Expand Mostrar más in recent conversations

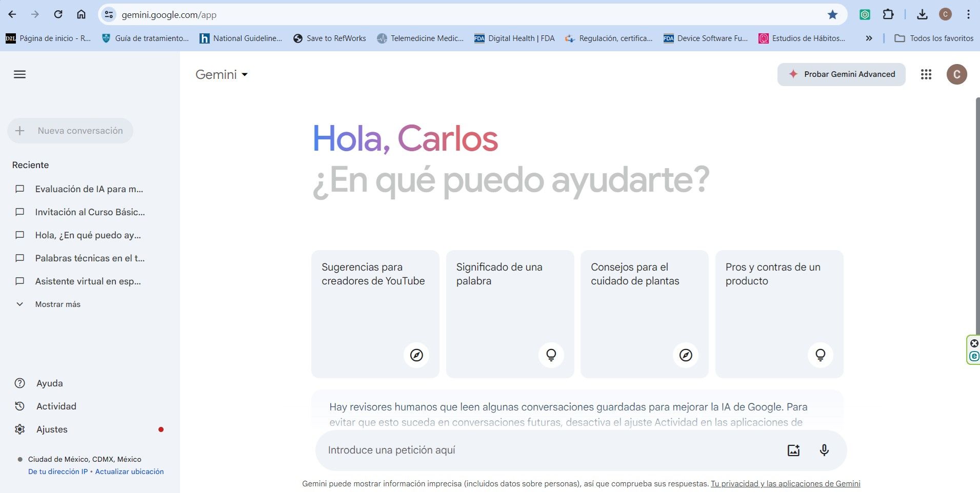point(57,304)
